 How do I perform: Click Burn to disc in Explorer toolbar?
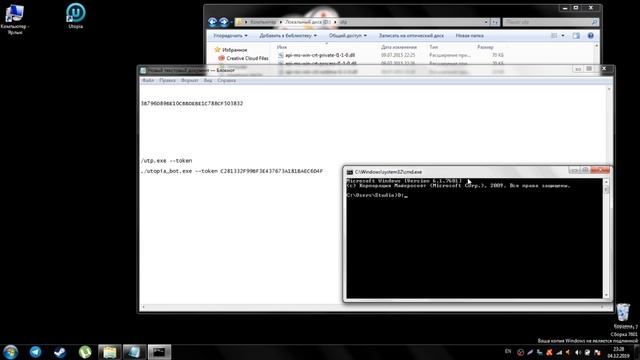point(411,36)
